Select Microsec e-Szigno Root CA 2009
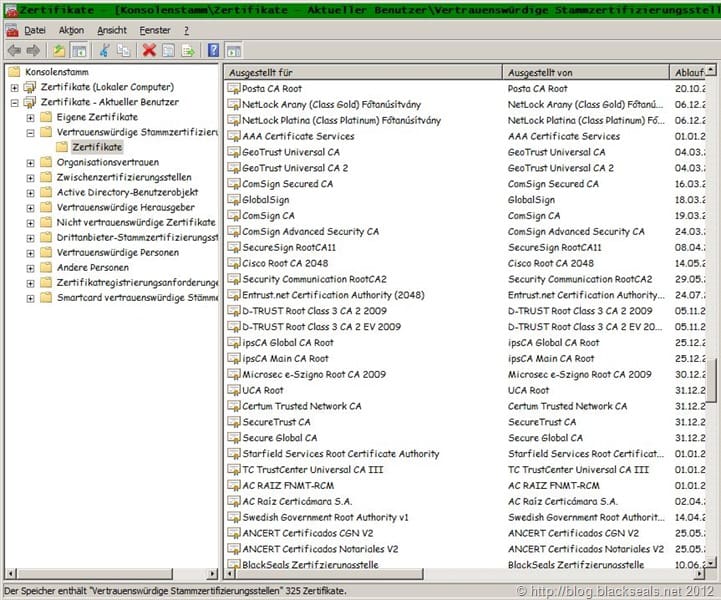This screenshot has width=721, height=600. (314, 374)
